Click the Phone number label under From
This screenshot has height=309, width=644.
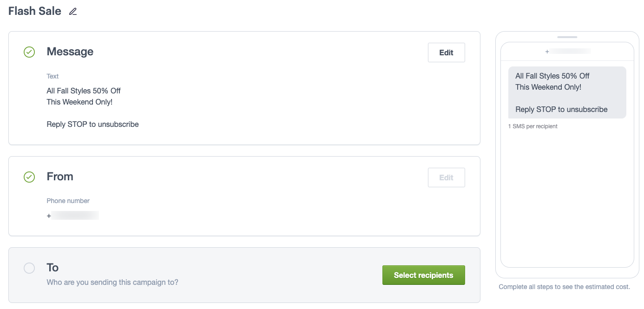point(68,201)
